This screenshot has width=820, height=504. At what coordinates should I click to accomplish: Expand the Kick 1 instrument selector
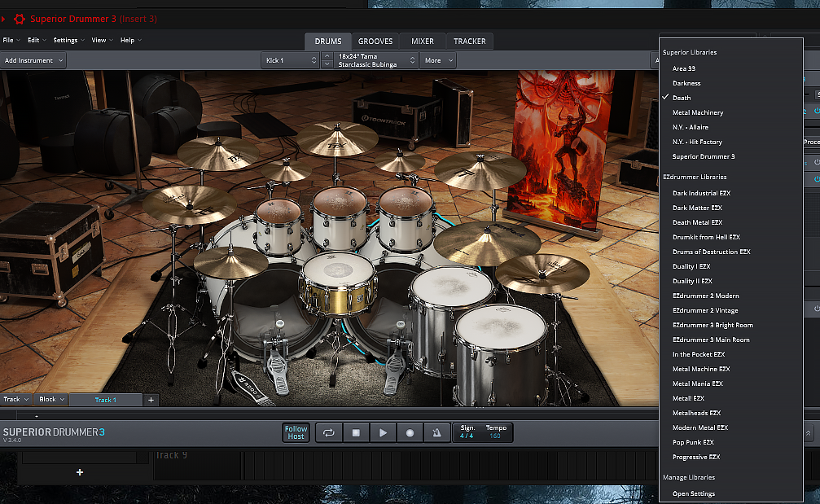pos(290,60)
